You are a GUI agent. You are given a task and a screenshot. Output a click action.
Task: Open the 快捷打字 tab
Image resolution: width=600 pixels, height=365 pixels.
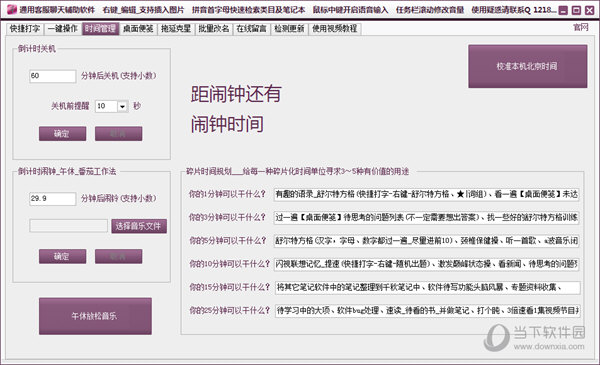click(x=25, y=29)
